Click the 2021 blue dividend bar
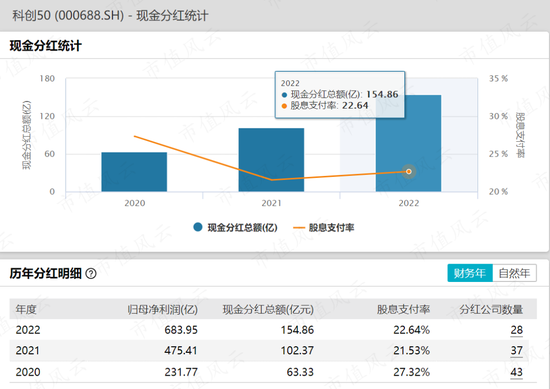 click(271, 160)
